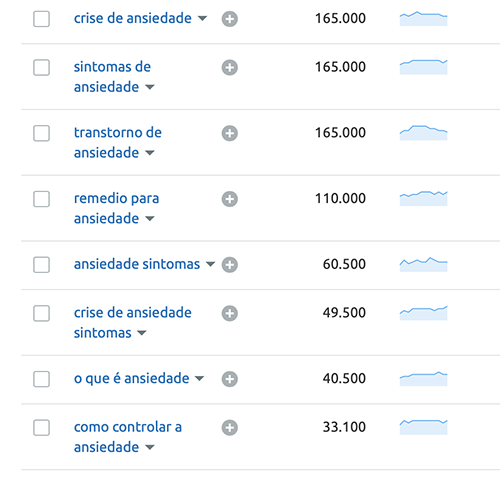Screen dimensions: 500x480
Task: Click the trend chart in the 110.000 row
Action: click(x=423, y=199)
